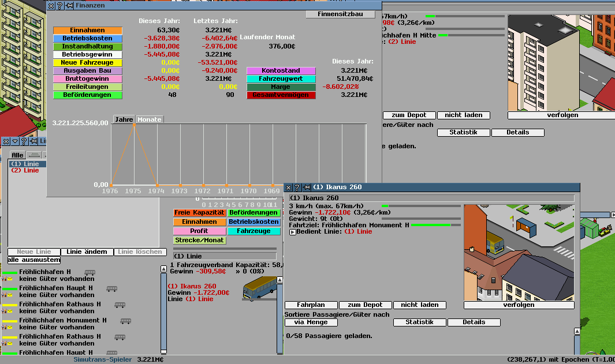The width and height of the screenshot is (615, 364).
Task: Toggle the Kontostand graph button
Action: (x=281, y=71)
